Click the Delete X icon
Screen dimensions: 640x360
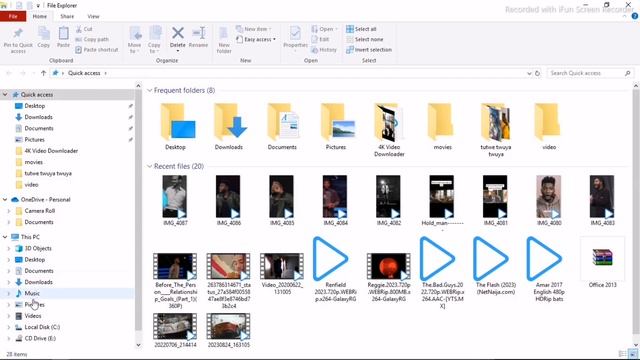(178, 33)
